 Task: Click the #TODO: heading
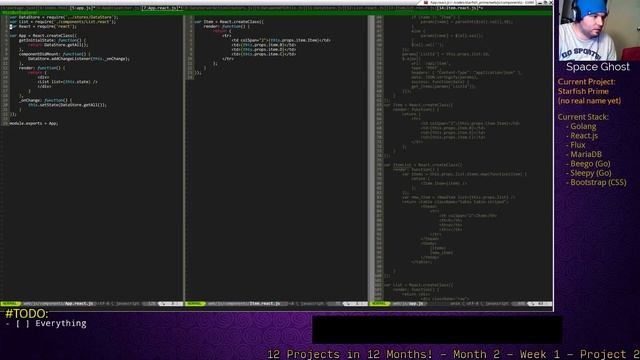pos(27,313)
